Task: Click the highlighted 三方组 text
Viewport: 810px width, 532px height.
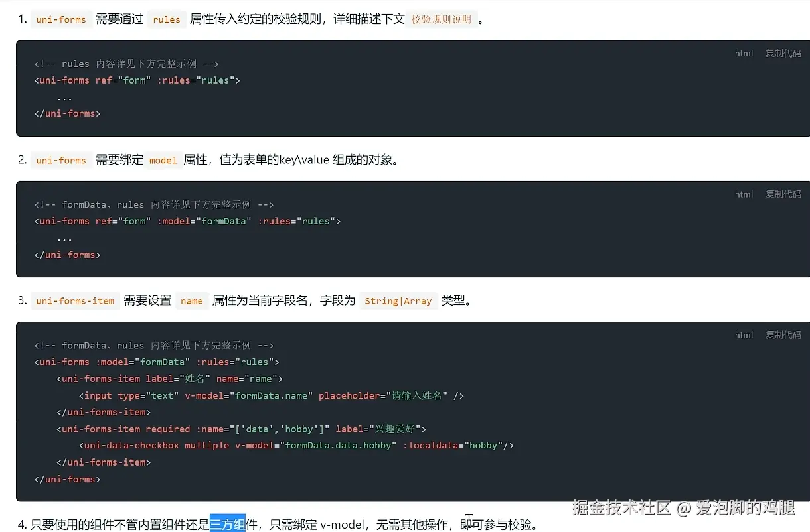Action: [228, 524]
